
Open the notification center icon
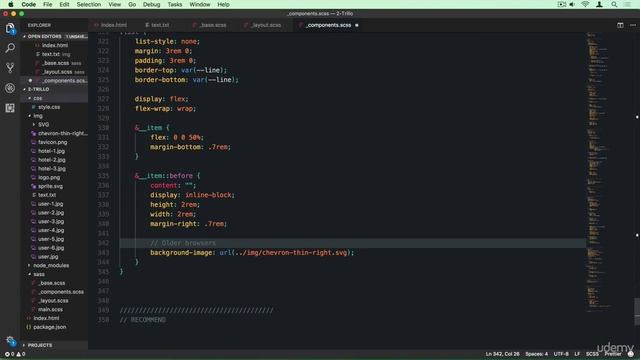(x=627, y=4)
